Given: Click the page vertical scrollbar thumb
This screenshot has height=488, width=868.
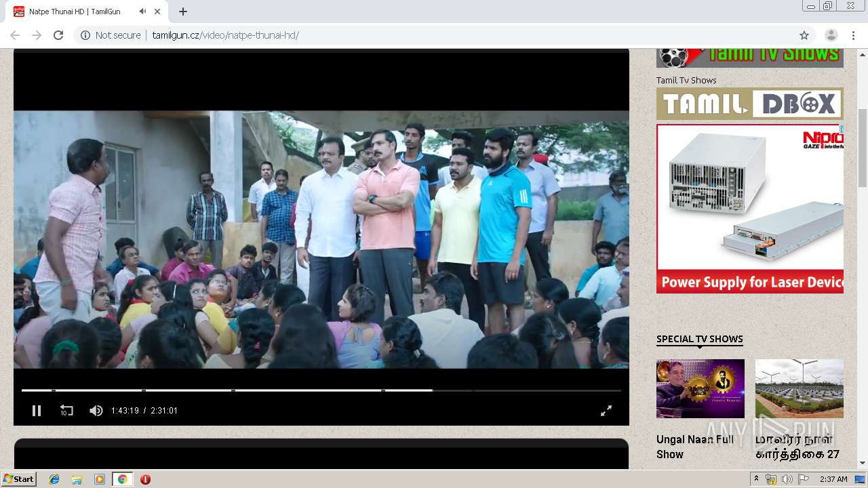Looking at the screenshot, I should coord(863,148).
